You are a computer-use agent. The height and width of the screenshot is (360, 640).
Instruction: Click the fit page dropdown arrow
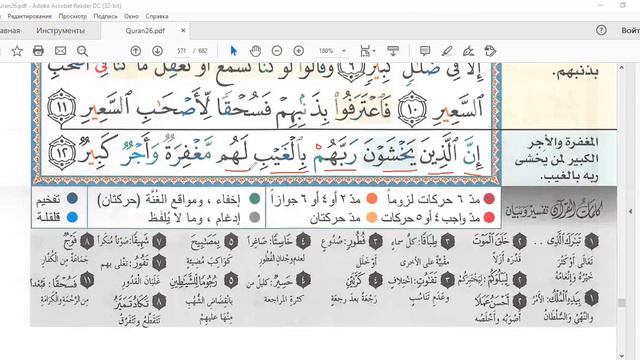click(373, 52)
